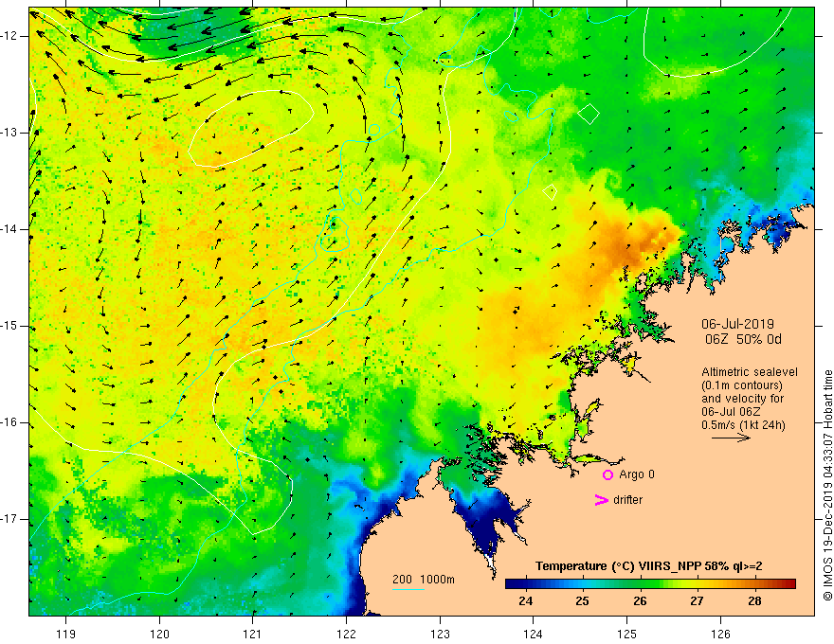The image size is (834, 644).
Task: Click the 'Temperature (°C) VIIRS_NPP 58% ql>=2' title
Action: (x=648, y=566)
